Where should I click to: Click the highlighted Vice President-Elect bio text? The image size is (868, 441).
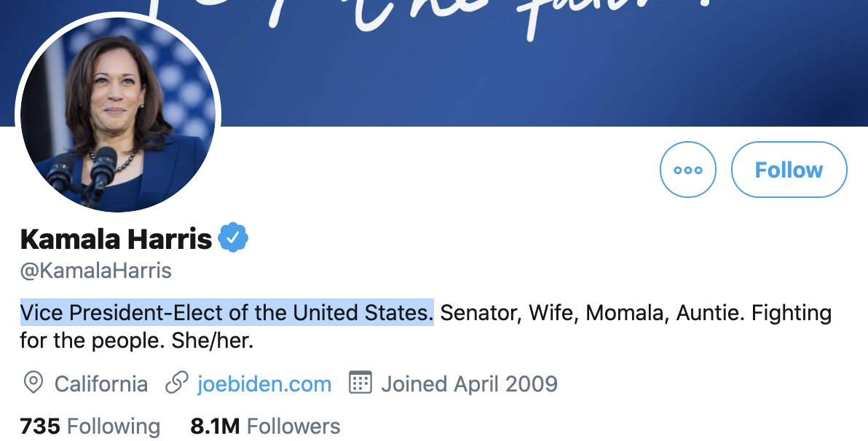pos(226,312)
